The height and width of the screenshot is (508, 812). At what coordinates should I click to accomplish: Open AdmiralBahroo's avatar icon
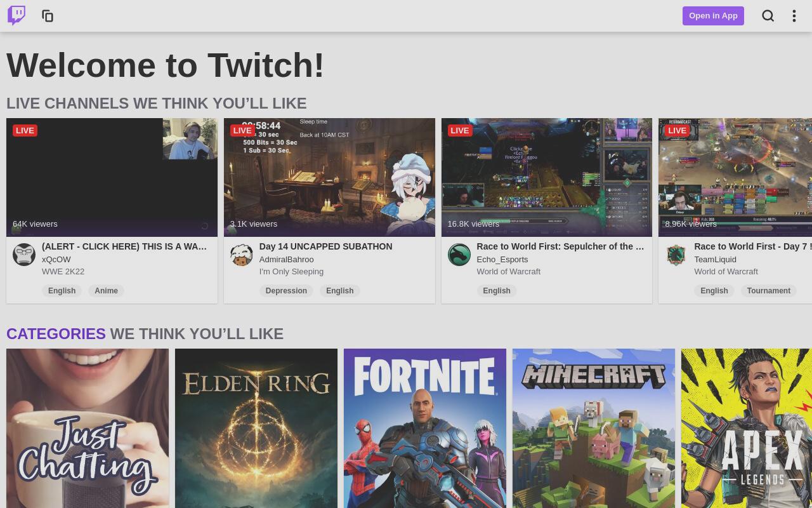click(242, 255)
